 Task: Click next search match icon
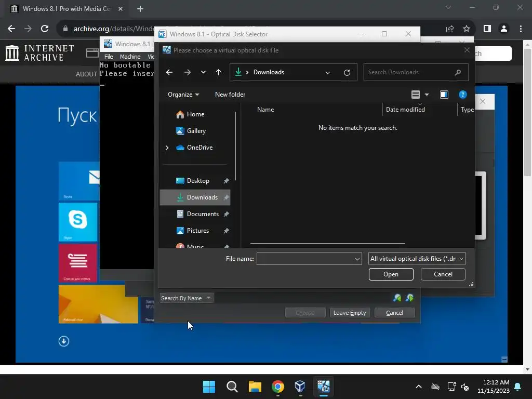click(409, 298)
